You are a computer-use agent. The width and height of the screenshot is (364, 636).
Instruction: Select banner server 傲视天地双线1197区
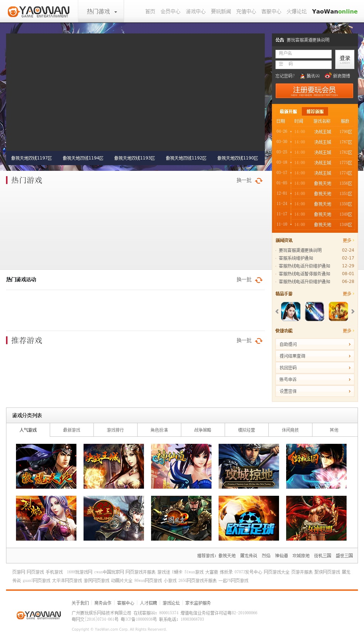pyautogui.click(x=32, y=158)
